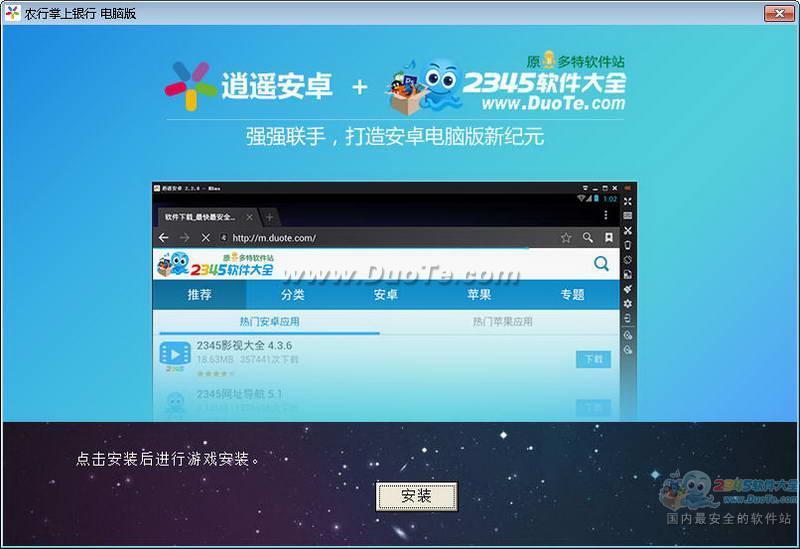This screenshot has width=800, height=549.
Task: Click the browser back arrow
Action: 163,238
